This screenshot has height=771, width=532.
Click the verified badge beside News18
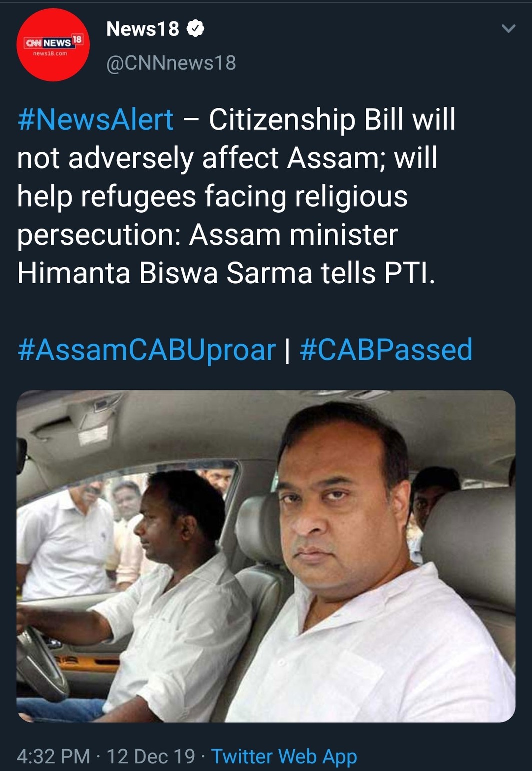coord(195,29)
